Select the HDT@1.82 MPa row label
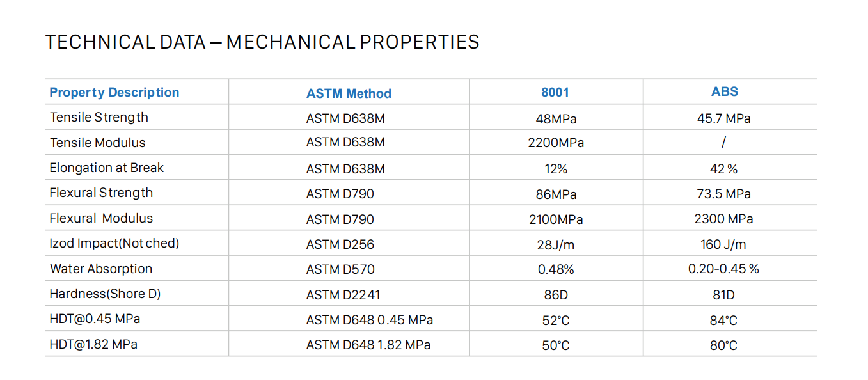Viewport: 868px width, 380px height. point(93,344)
